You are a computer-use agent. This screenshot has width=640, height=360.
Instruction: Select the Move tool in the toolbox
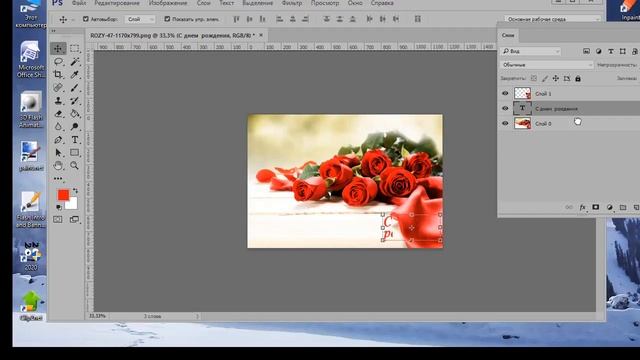pos(58,48)
